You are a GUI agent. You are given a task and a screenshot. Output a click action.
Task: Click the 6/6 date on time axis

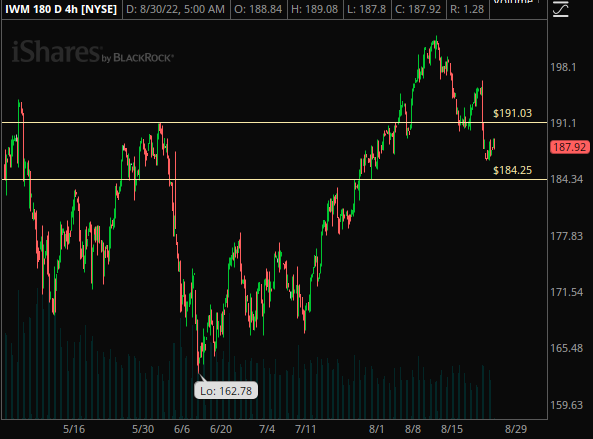click(x=182, y=429)
